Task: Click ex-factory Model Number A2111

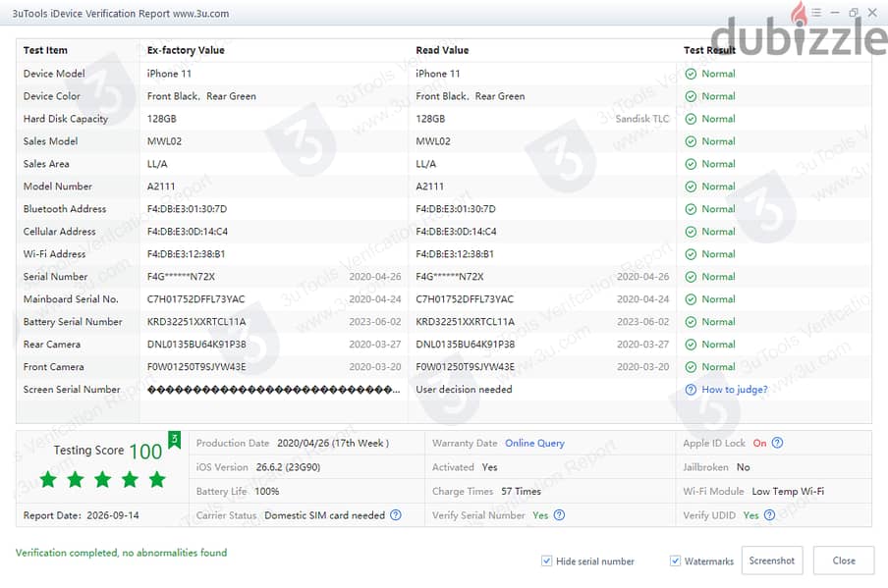Action: (161, 187)
